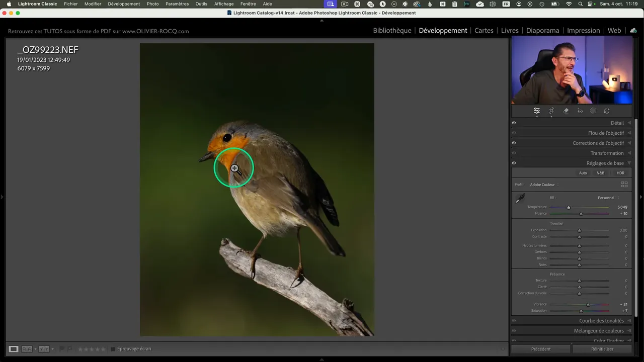Image resolution: width=644 pixels, height=362 pixels.
Task: Collapse the Réglages de base panel
Action: pyautogui.click(x=629, y=163)
